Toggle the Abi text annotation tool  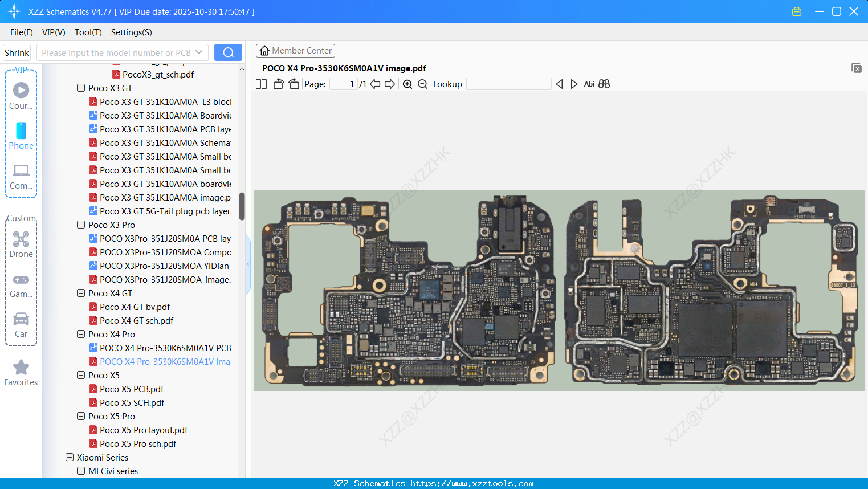589,84
